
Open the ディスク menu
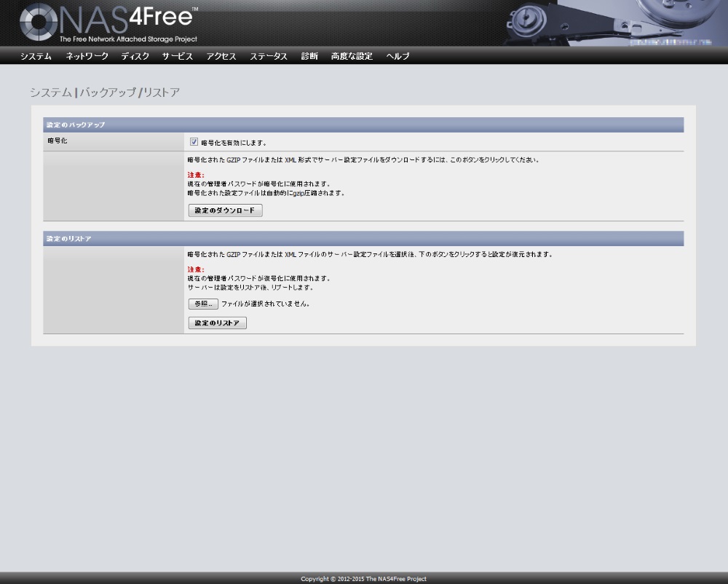(135, 56)
